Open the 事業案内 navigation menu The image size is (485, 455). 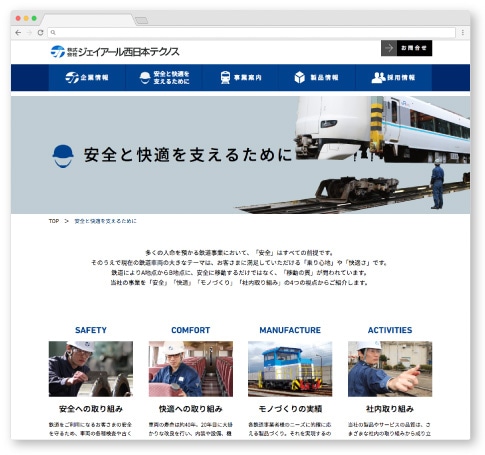241,77
